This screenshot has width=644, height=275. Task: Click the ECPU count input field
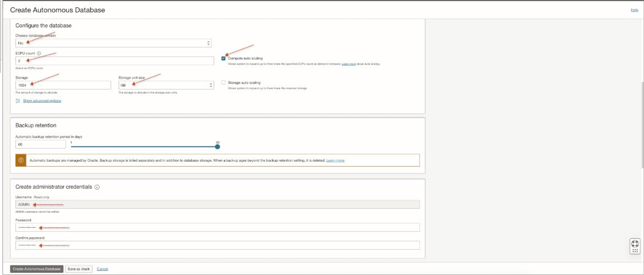(x=115, y=61)
